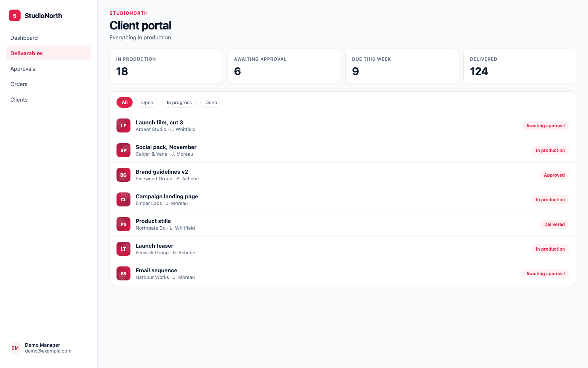This screenshot has height=368, width=588.
Task: Click the PS avatar for Product stills
Action: 123,224
